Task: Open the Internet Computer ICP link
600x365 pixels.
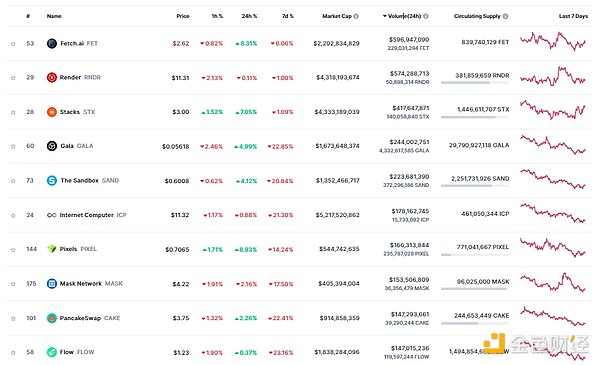Action: point(93,215)
